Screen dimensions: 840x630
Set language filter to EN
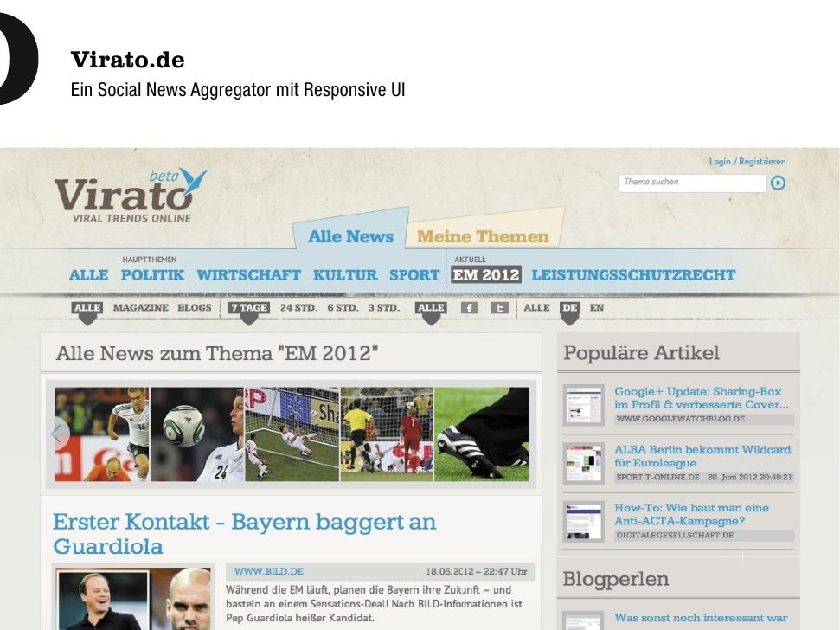pos(597,307)
